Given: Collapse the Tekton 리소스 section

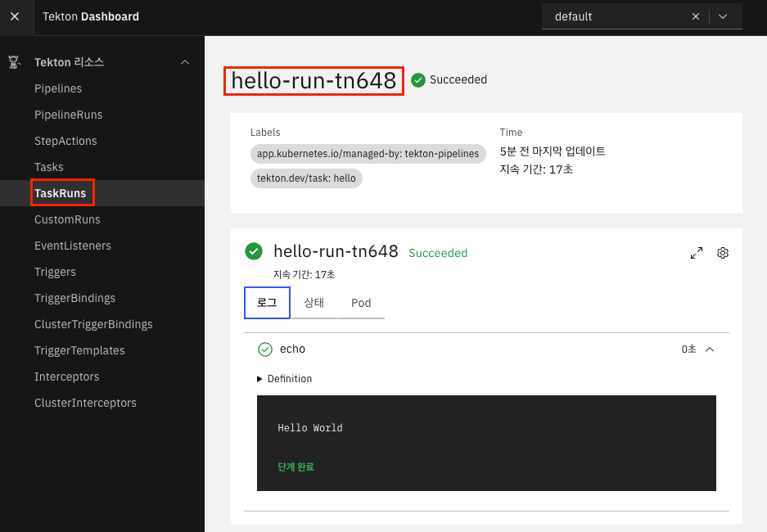Looking at the screenshot, I should point(185,62).
